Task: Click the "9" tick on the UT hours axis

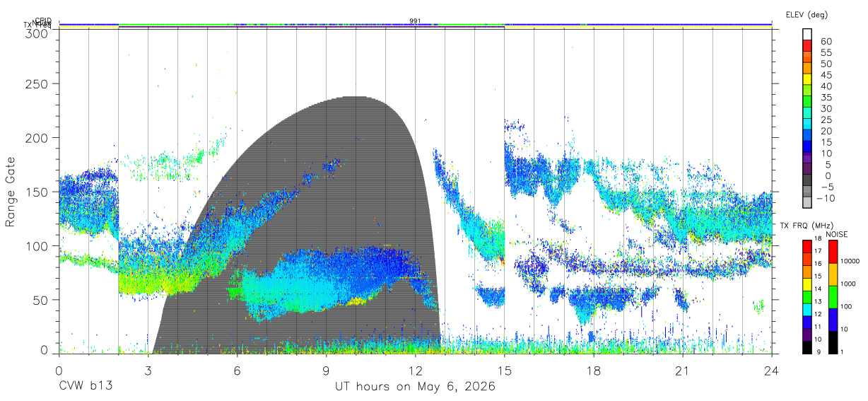Action: [x=327, y=370]
